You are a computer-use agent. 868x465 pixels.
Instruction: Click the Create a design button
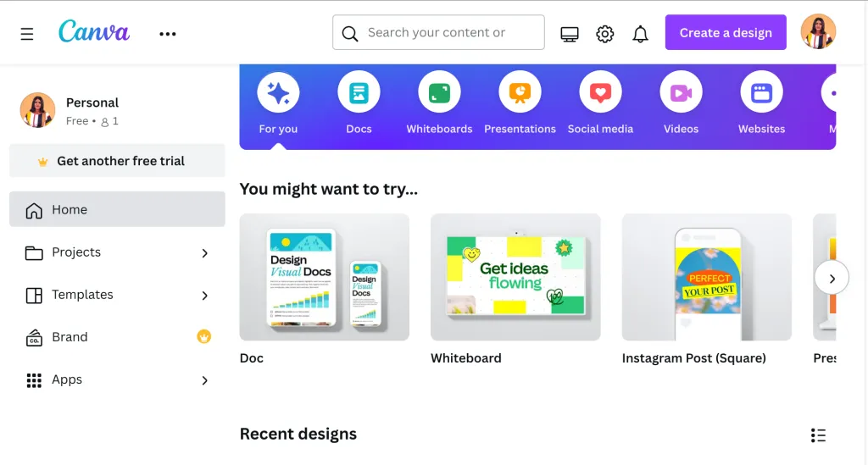[726, 33]
